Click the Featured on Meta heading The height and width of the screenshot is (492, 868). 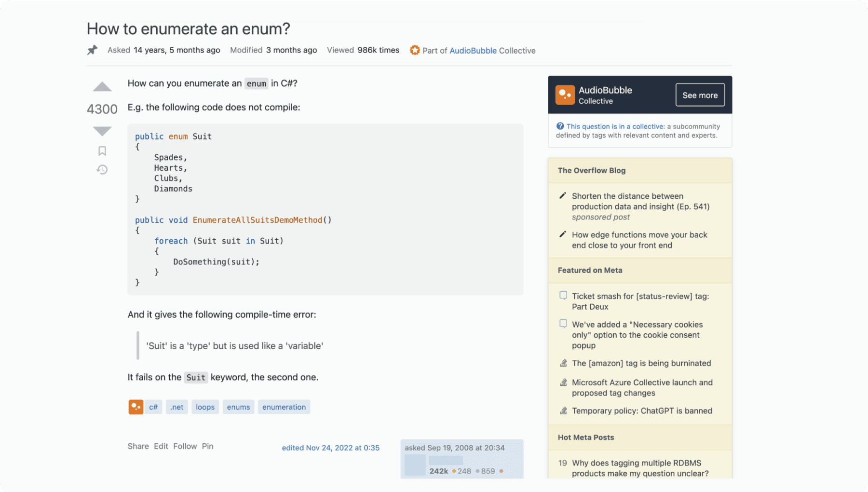(x=590, y=270)
